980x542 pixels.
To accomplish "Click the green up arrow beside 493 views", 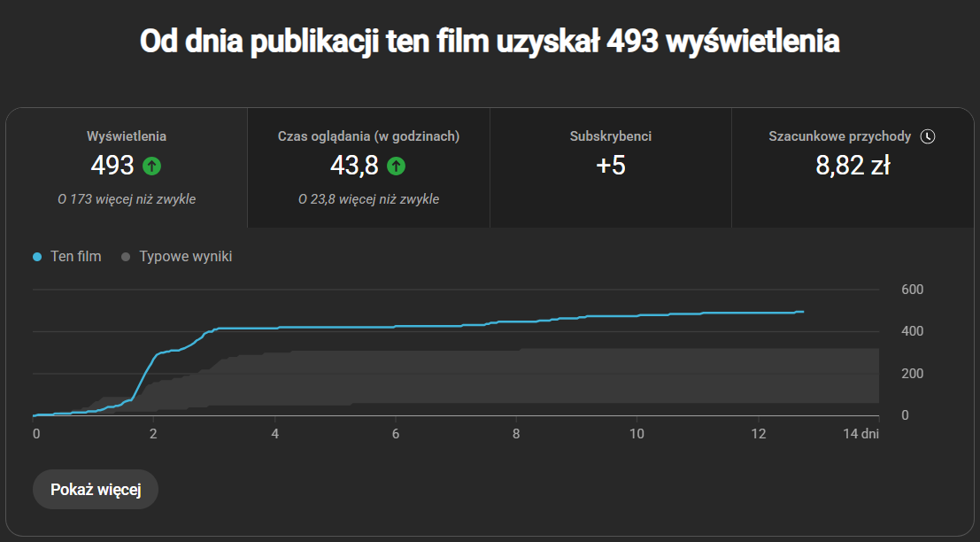I will (151, 166).
